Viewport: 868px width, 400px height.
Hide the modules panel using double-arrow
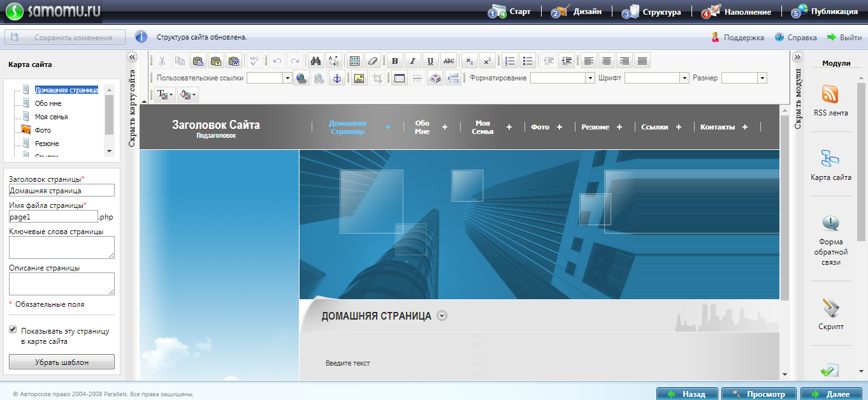(x=797, y=57)
